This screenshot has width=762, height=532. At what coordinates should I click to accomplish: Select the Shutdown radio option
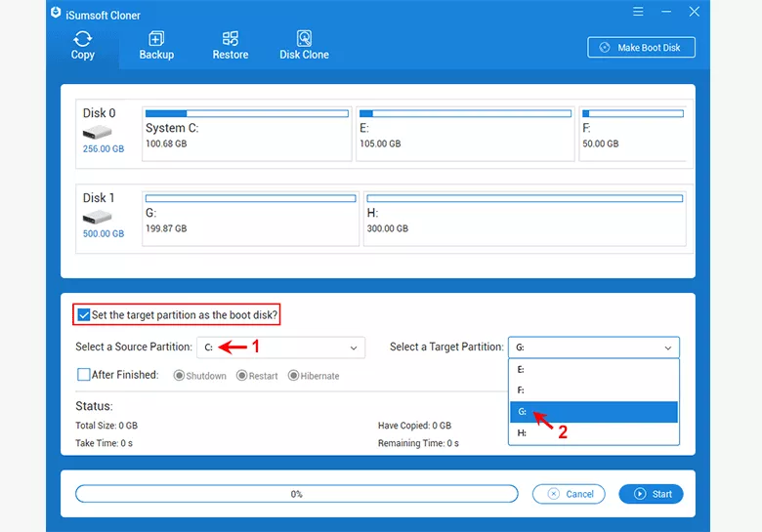coord(179,376)
